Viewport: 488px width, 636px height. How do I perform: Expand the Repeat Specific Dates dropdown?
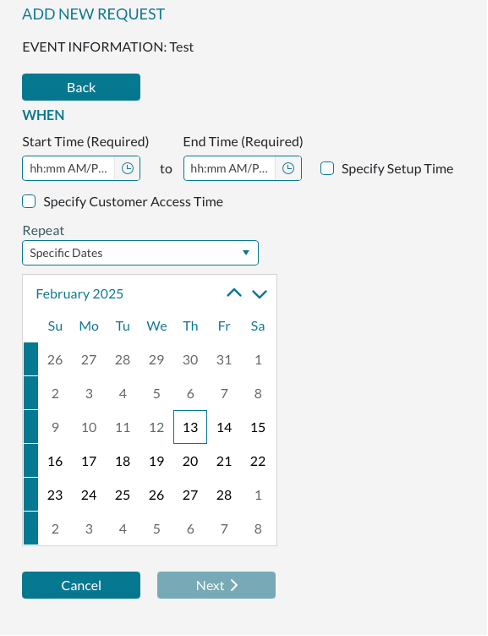pos(140,253)
